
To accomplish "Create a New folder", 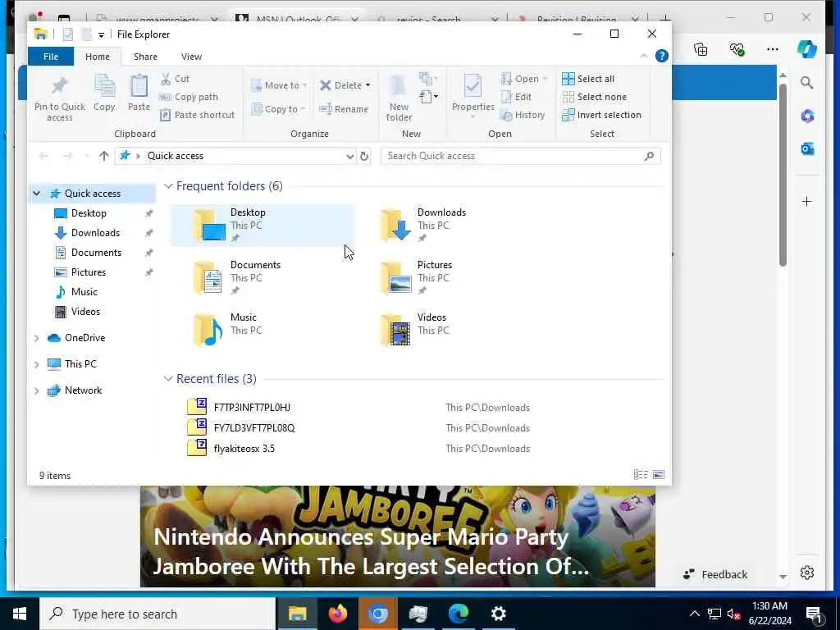I will pyautogui.click(x=399, y=98).
